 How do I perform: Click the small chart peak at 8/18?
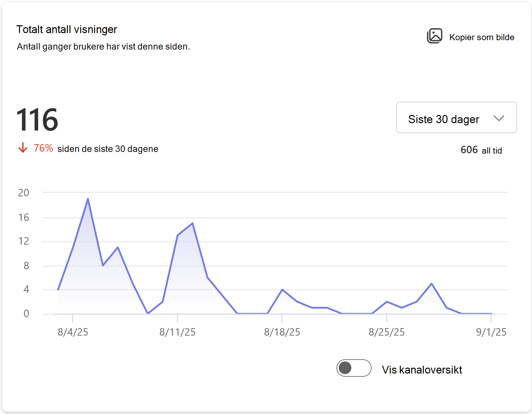pos(282,289)
